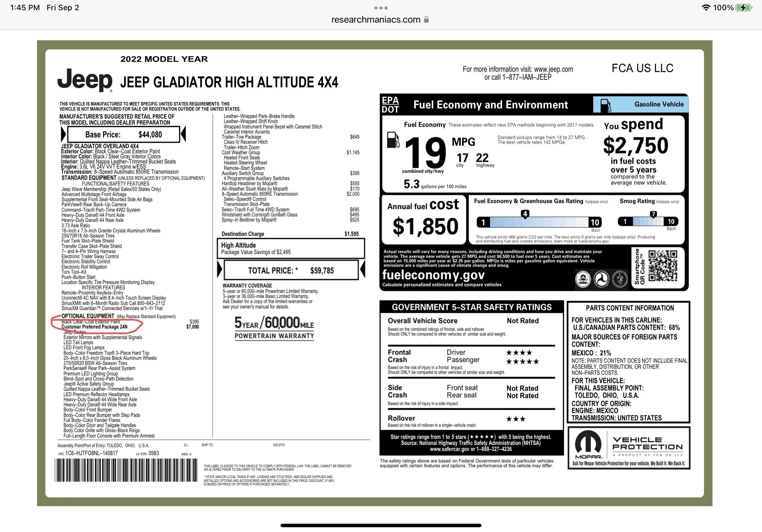This screenshot has width=762, height=532.
Task: Tap "GOVERNMENT 5-STAR SAFETY RATINGS" heading
Action: click(x=472, y=307)
